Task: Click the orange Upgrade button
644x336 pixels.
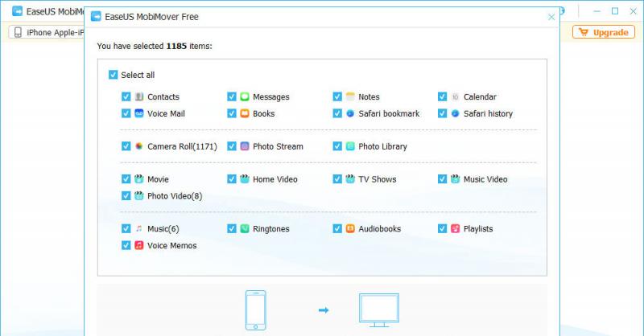Action: tap(603, 32)
